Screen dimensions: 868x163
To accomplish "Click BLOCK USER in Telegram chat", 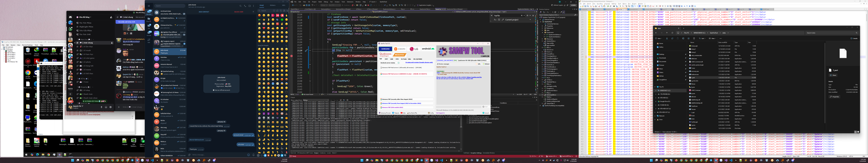I will pyautogui.click(x=239, y=12).
